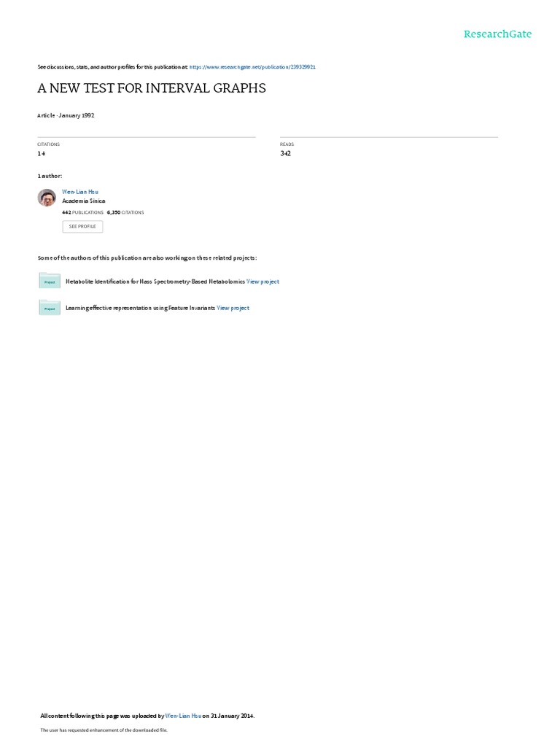Viewport: 560px width, 747px height.
Task: Click the READS count 342
Action: pyautogui.click(x=285, y=153)
